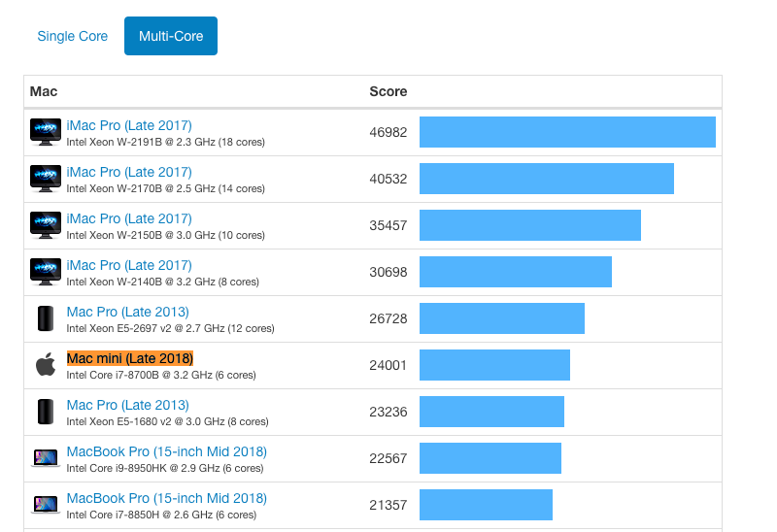Click the iMac icon beside Xeon W-2140B
Viewport: 777px width, 532px height.
[x=46, y=272]
